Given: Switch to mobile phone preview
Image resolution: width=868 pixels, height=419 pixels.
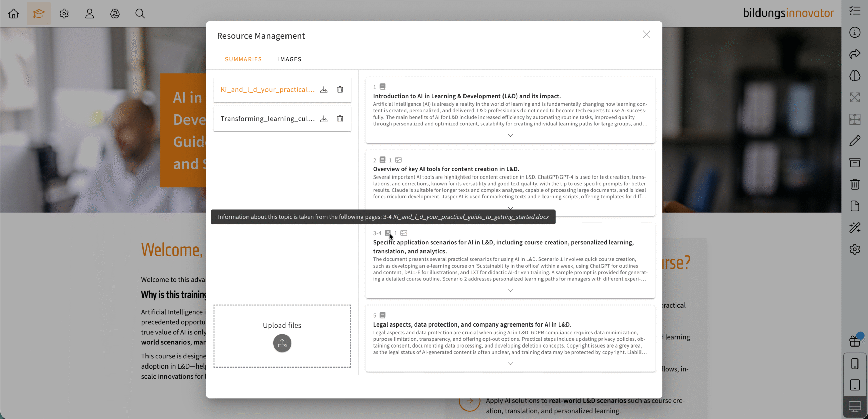Looking at the screenshot, I should 855,364.
